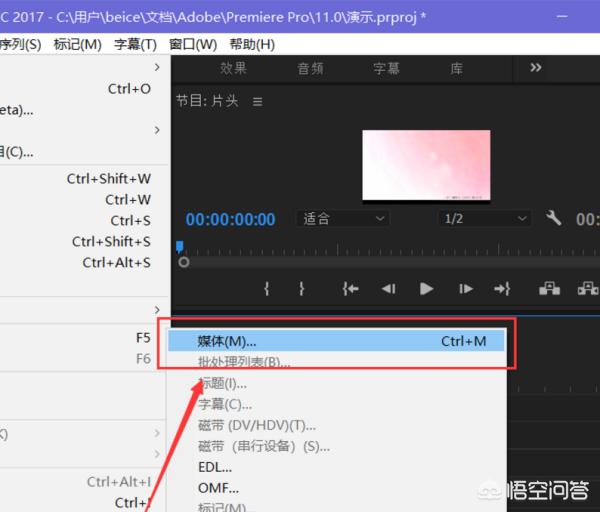This screenshot has height=512, width=600.
Task: Choose EDL... export entry
Action: [336, 467]
